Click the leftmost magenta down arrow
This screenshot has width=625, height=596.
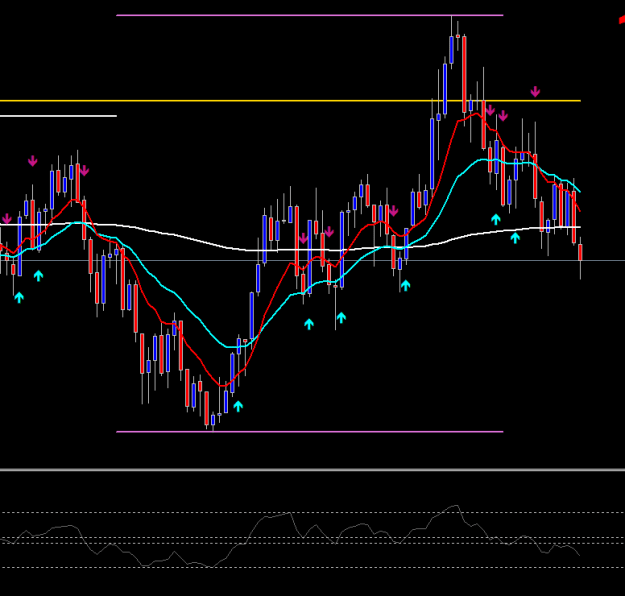click(7, 218)
